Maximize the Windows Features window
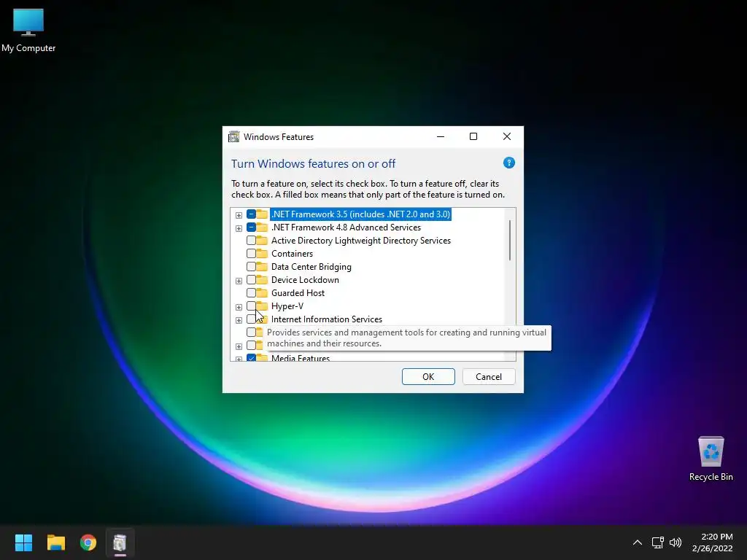This screenshot has width=747, height=560. [473, 136]
